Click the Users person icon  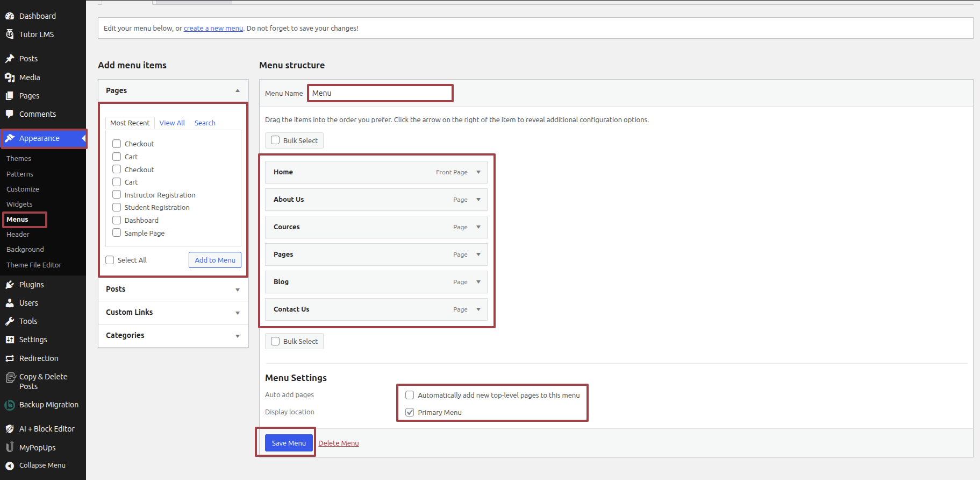point(10,303)
